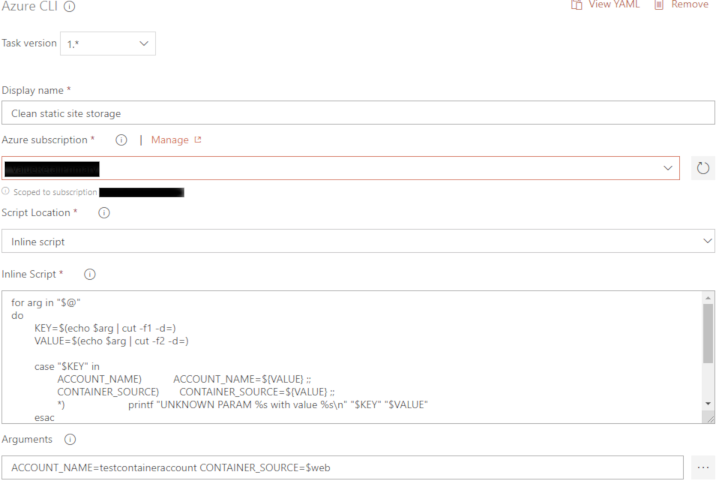
Task: Edit Display name field
Action: tap(358, 113)
